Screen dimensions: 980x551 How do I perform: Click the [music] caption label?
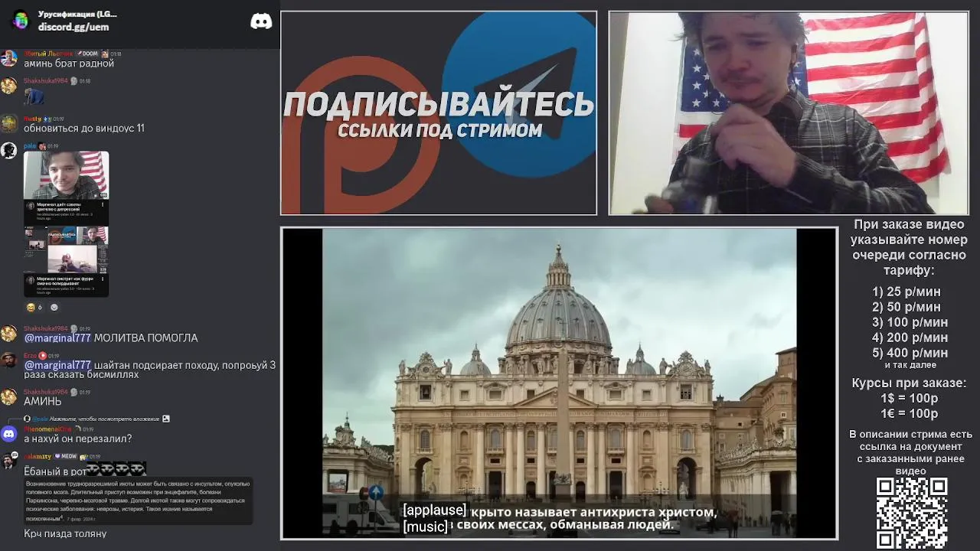click(425, 527)
